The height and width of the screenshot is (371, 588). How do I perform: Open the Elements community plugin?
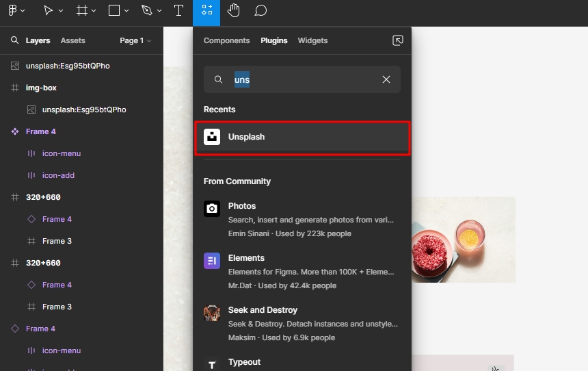[302, 272]
